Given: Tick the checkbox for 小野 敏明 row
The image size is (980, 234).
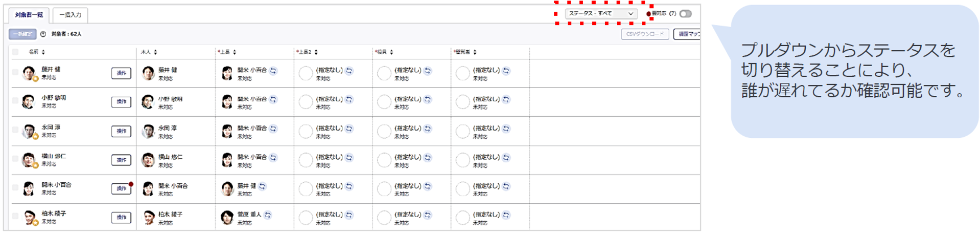Looking at the screenshot, I should coord(15,101).
